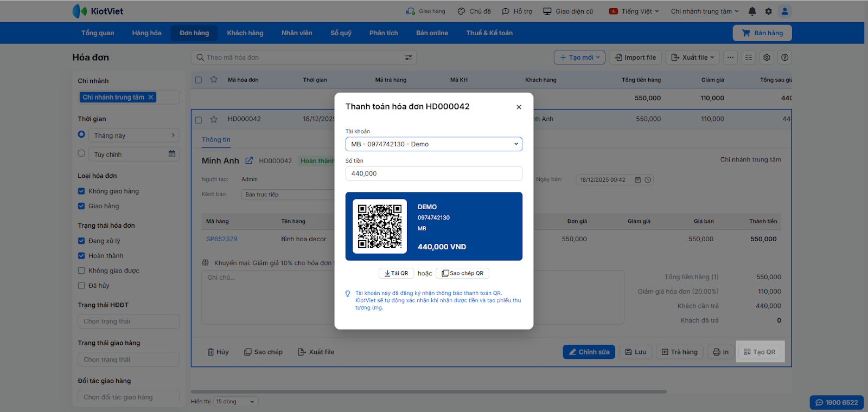Close the payment QR dialog

click(519, 107)
